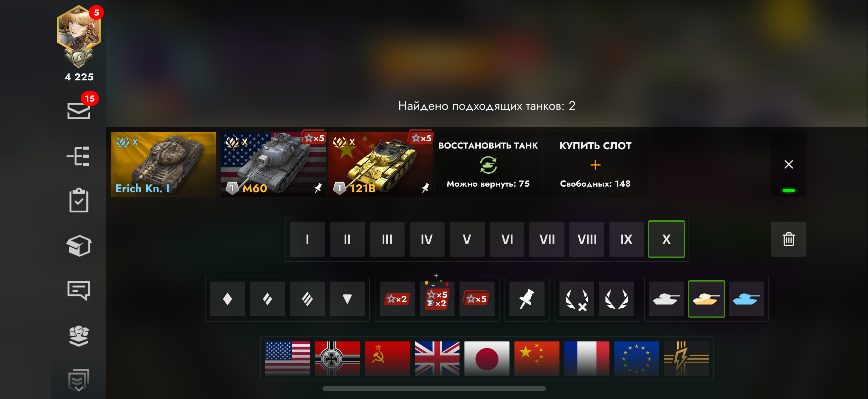Open the storage crate icon
Image resolution: width=868 pixels, height=399 pixels.
tap(79, 245)
